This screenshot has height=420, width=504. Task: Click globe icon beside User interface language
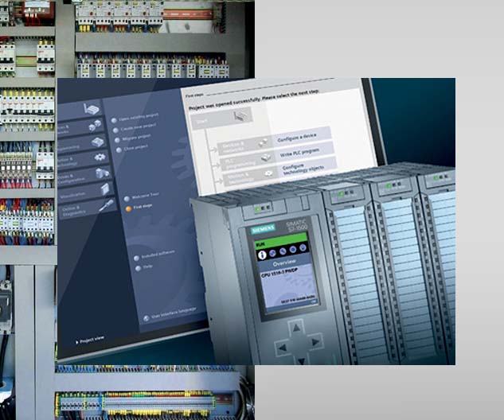pyautogui.click(x=147, y=318)
